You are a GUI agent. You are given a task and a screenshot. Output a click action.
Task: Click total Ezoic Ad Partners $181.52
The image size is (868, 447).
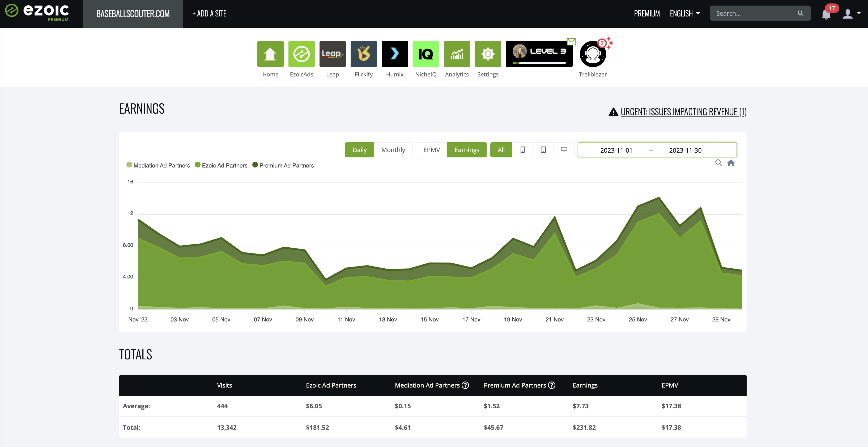pos(317,427)
